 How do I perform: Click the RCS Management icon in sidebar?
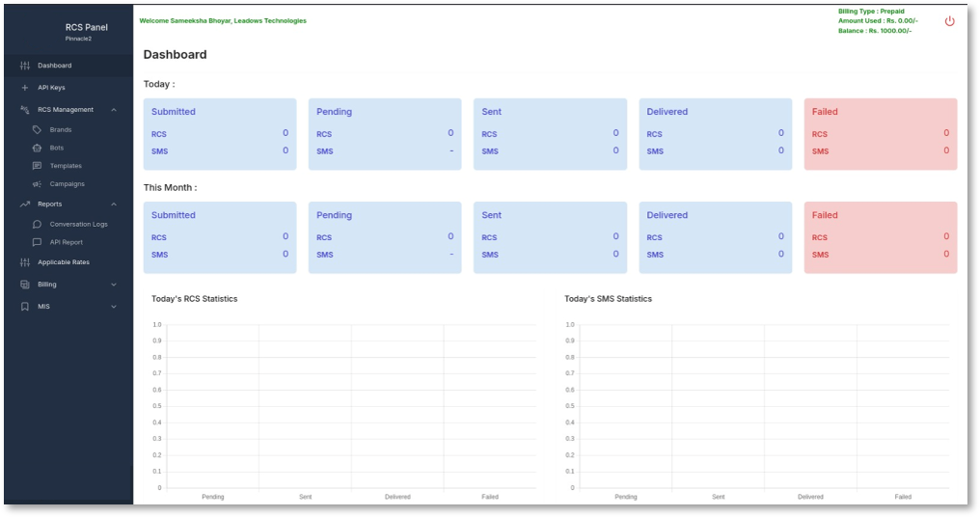pos(25,109)
